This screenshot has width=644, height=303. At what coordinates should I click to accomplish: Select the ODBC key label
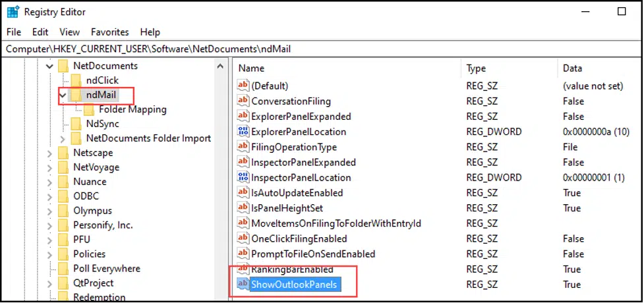click(x=86, y=196)
